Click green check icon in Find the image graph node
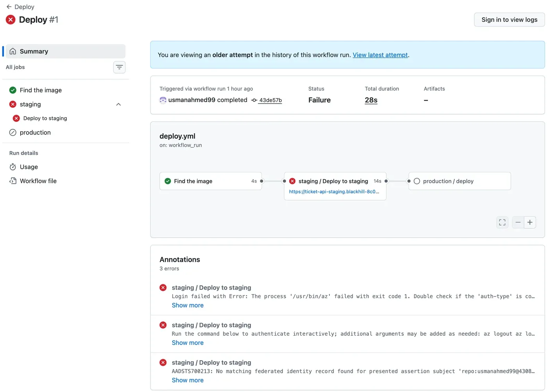Screen dimensions: 547x392 [168, 181]
